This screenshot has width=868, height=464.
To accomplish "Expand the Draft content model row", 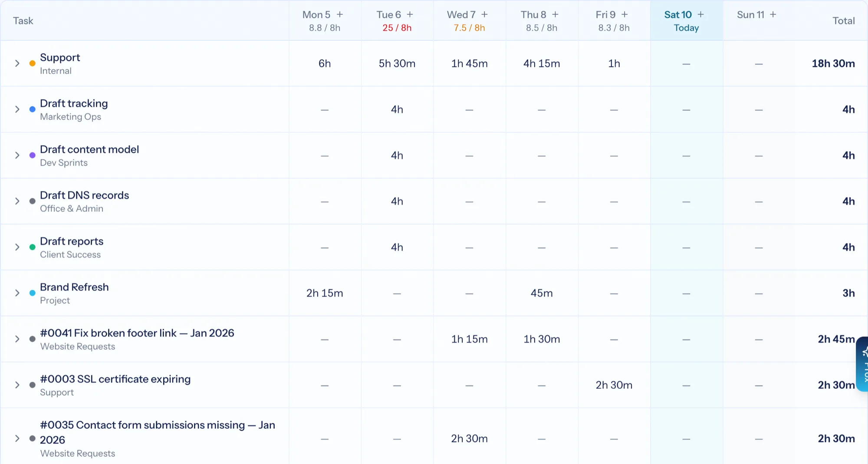I will (x=17, y=155).
